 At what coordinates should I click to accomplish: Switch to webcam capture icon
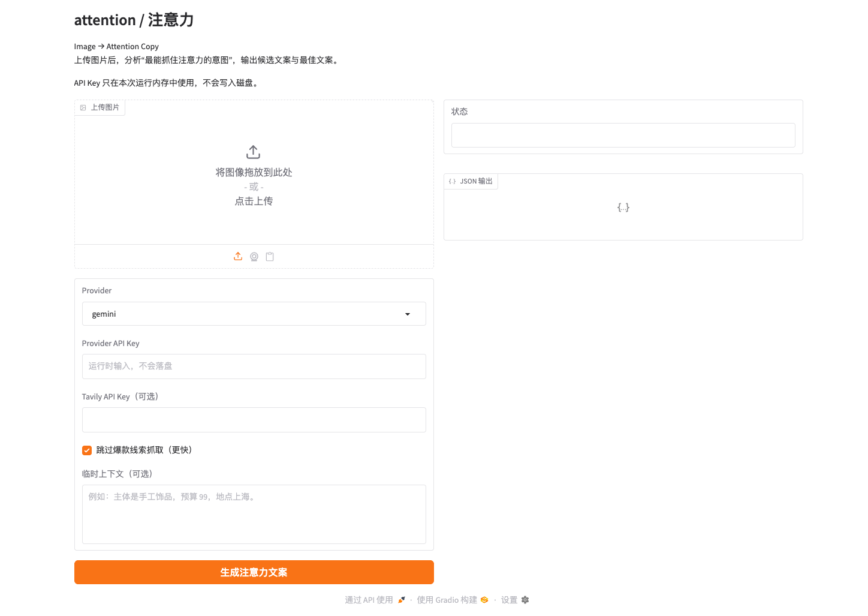[x=254, y=256]
